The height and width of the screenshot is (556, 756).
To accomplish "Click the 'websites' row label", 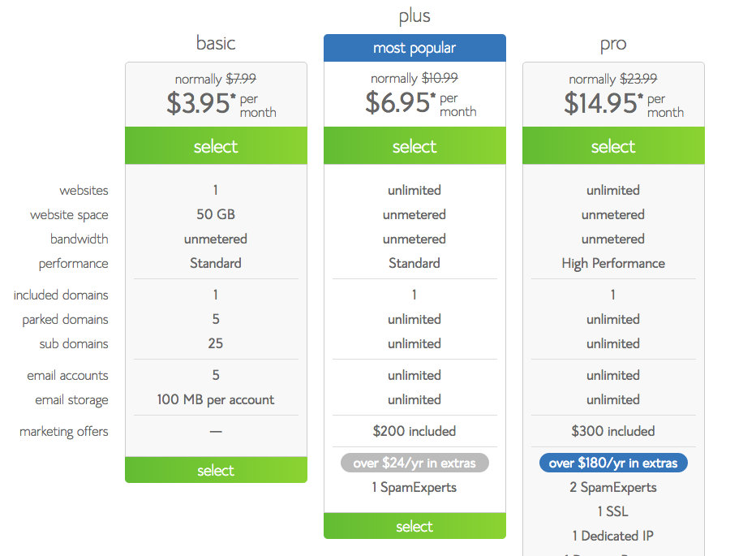I will 84,190.
